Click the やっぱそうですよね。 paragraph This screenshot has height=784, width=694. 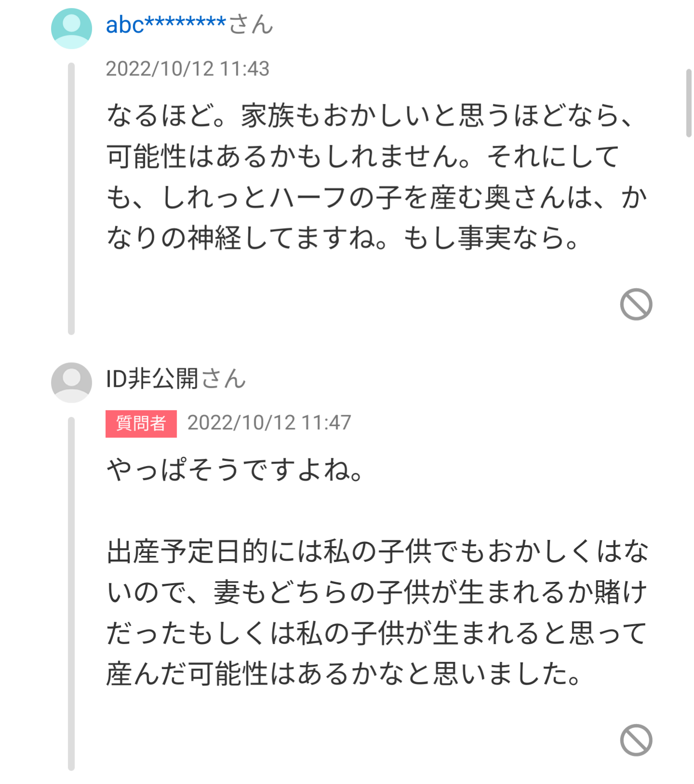[x=235, y=470]
